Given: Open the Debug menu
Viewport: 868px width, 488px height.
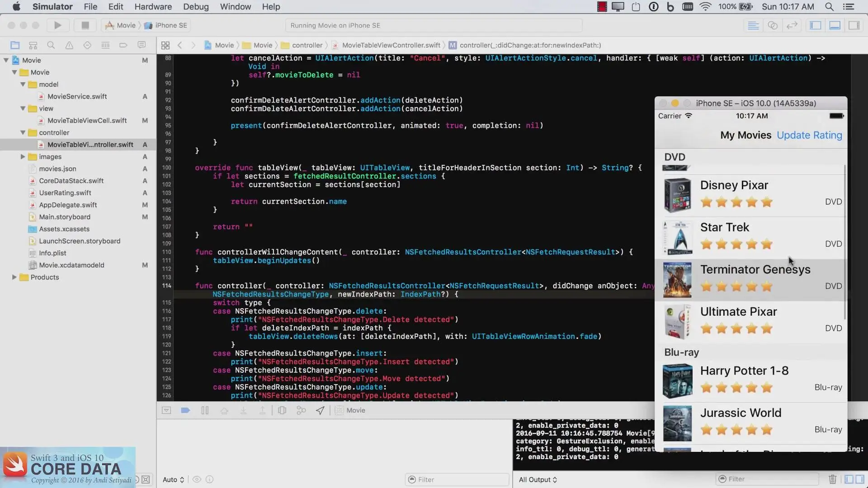Looking at the screenshot, I should point(196,7).
